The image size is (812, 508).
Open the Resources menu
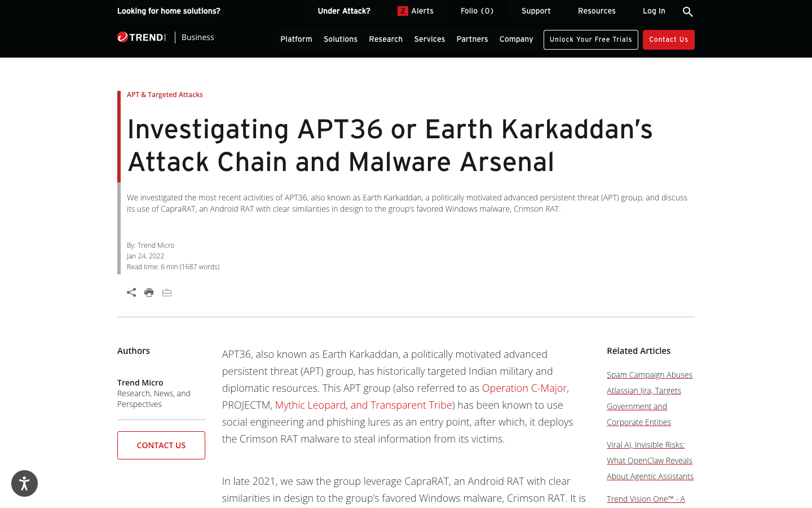click(597, 11)
